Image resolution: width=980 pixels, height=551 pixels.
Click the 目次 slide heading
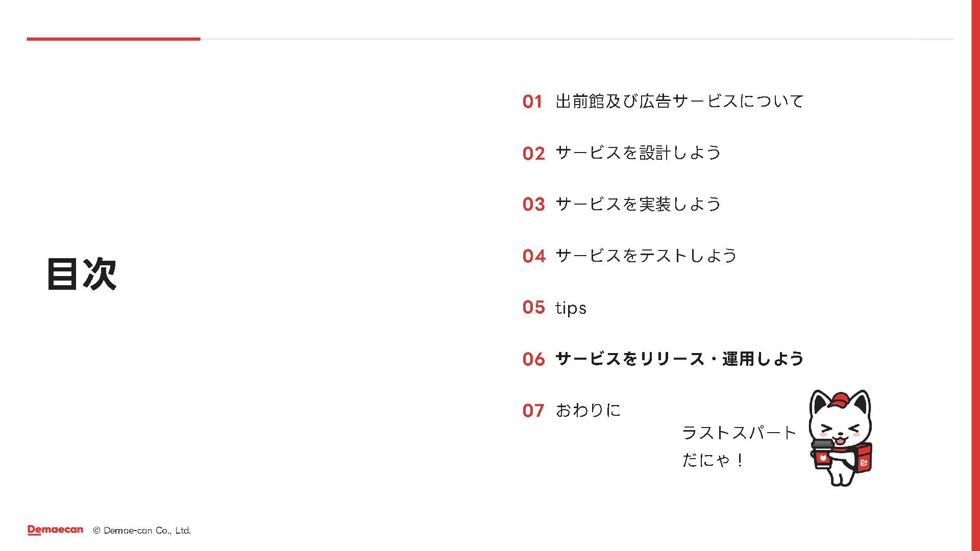coord(82,274)
